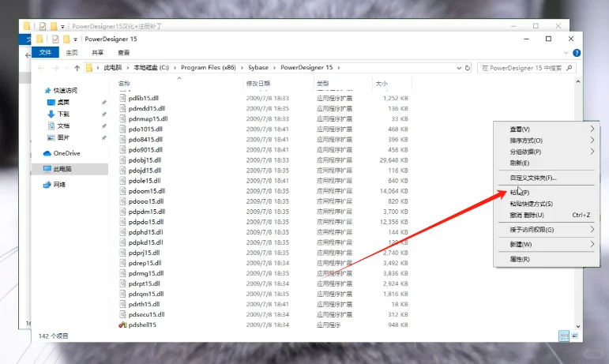Switch to the 查看 ribbon tab
This screenshot has width=609, height=364.
(x=123, y=52)
